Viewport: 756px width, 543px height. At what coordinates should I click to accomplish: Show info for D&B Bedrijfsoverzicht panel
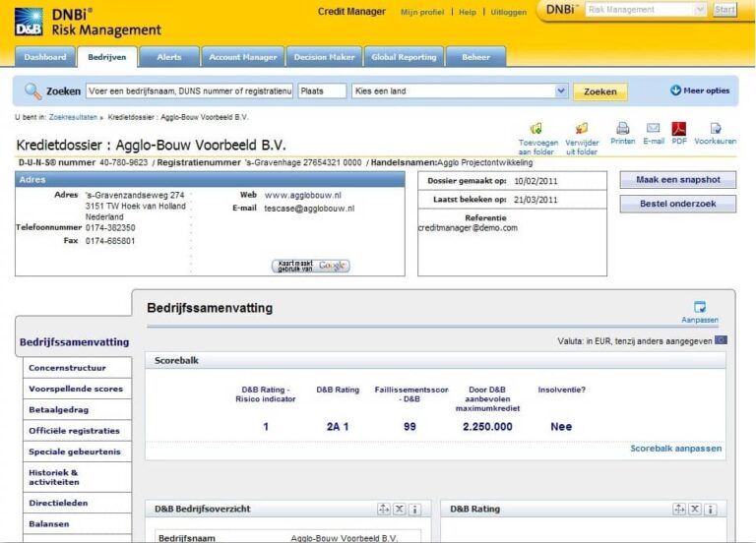pos(415,509)
